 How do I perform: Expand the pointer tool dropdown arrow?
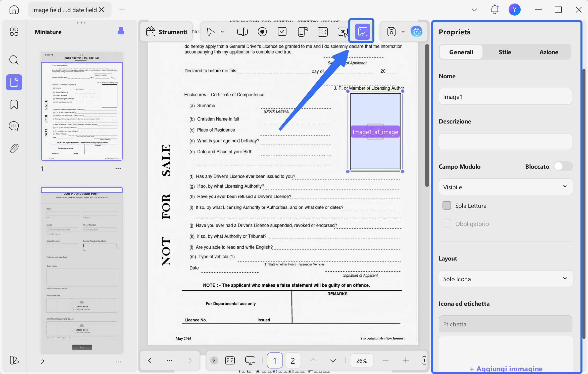pyautogui.click(x=222, y=32)
